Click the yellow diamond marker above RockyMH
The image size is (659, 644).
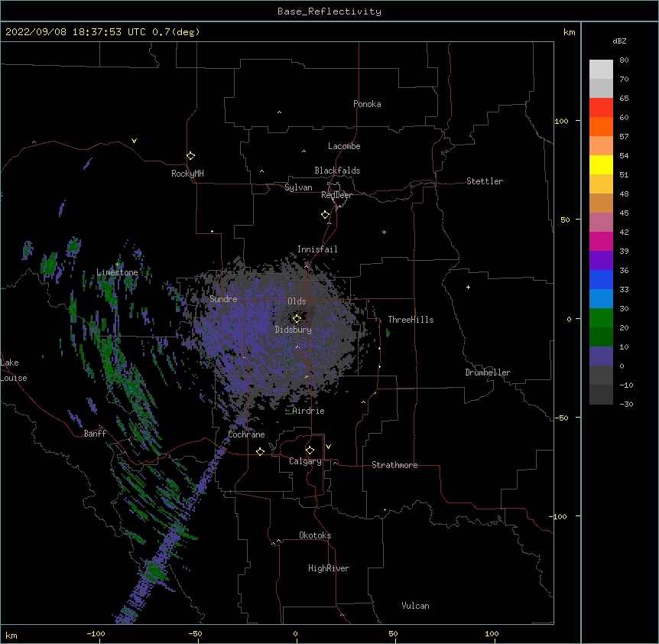pyautogui.click(x=191, y=156)
